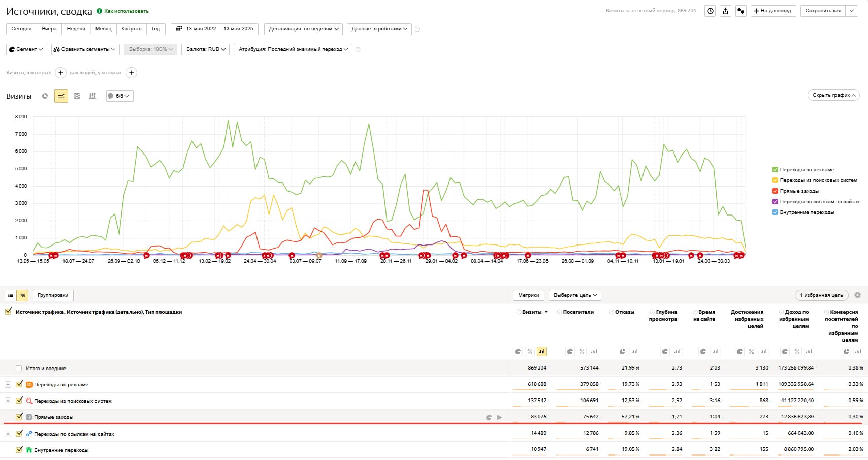Show percent view for Визиты column
Viewport: 868px width, 460px height.
coord(530,351)
